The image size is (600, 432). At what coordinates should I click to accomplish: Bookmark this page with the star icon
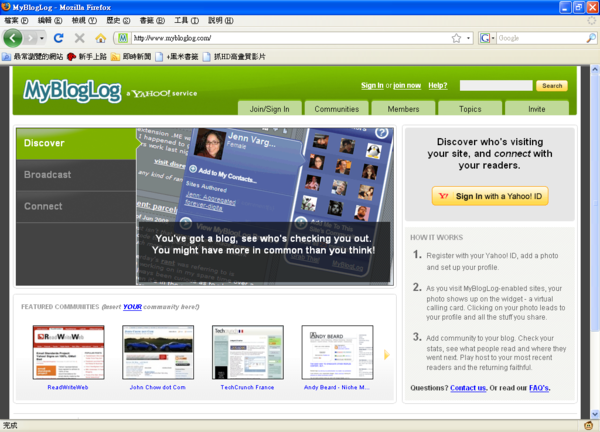coord(456,38)
